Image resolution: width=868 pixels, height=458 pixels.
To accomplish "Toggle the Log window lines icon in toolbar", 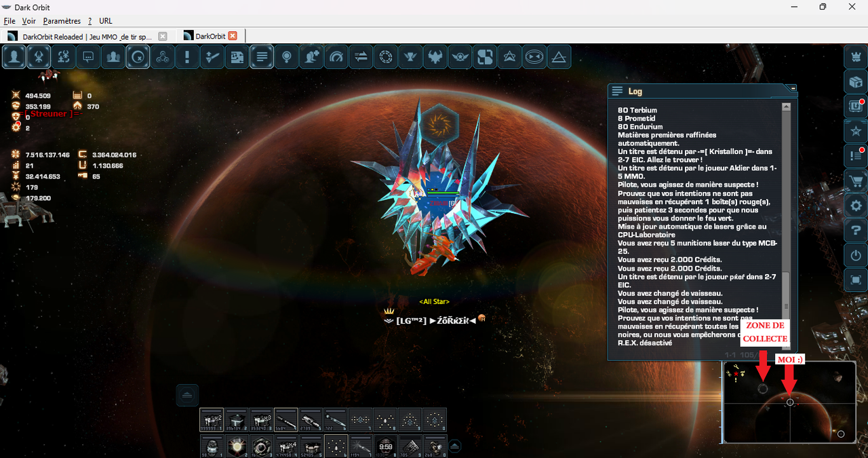I will (262, 57).
